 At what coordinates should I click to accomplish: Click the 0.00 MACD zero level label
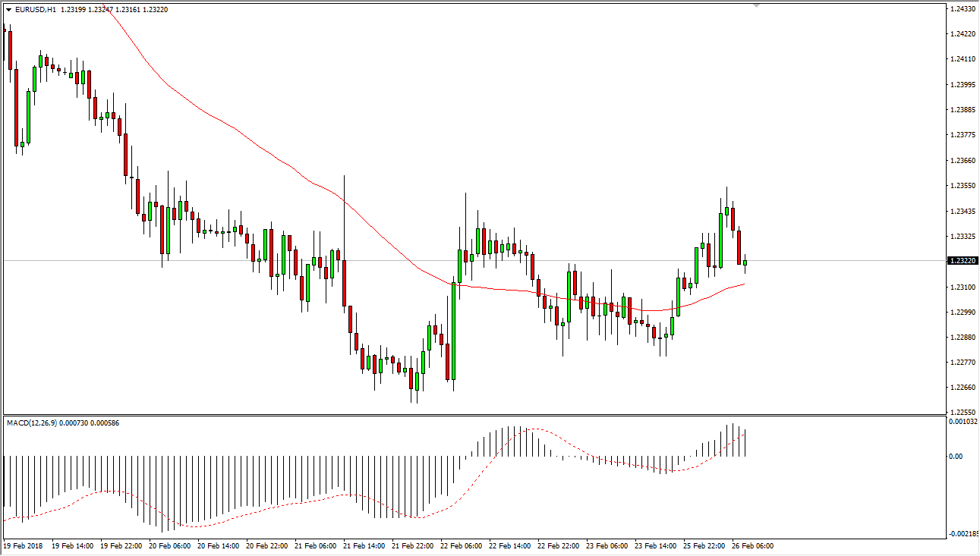point(956,456)
